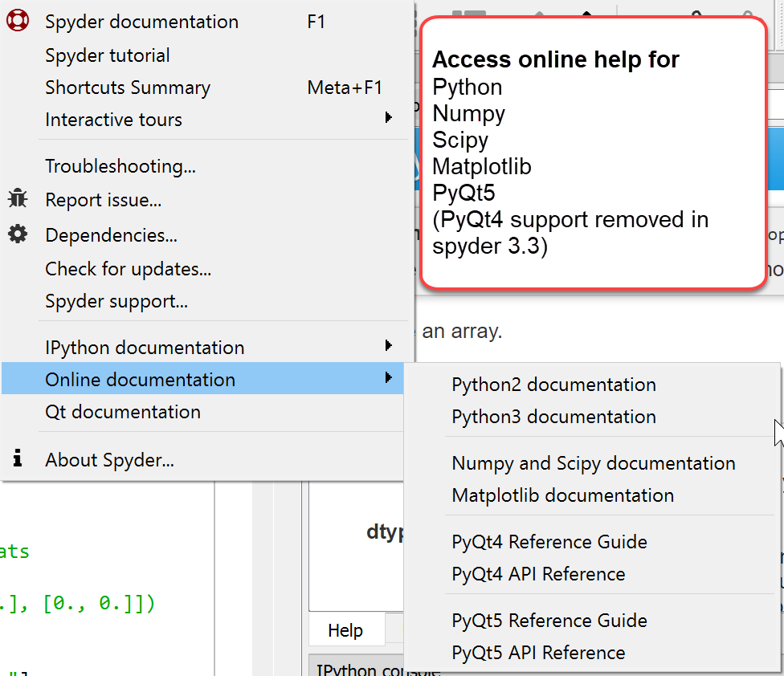
Task: Click the Online documentation submenu arrow
Action: coord(389,377)
